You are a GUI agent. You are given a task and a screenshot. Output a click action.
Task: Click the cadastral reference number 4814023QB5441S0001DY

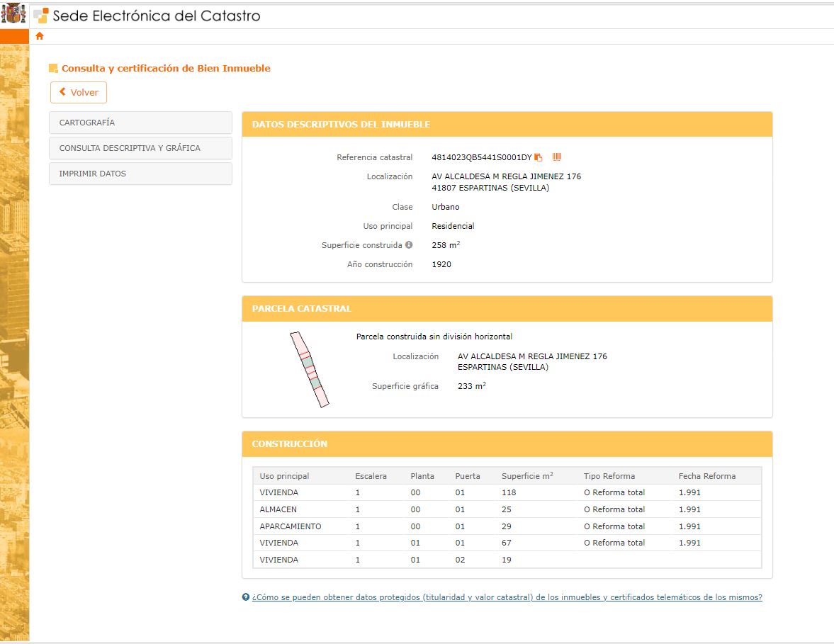481,157
